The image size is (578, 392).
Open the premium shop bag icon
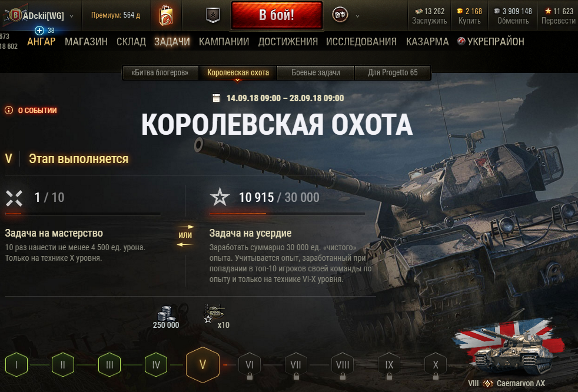[166, 15]
